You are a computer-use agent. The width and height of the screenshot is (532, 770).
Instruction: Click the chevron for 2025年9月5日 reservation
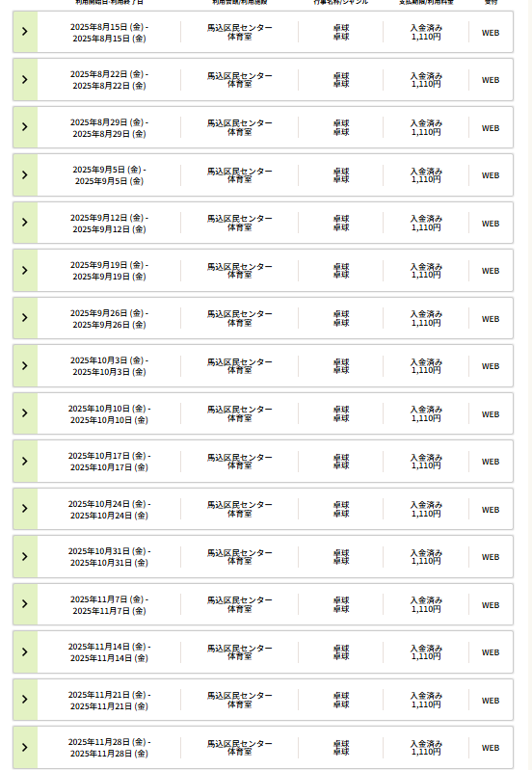[x=25, y=174]
